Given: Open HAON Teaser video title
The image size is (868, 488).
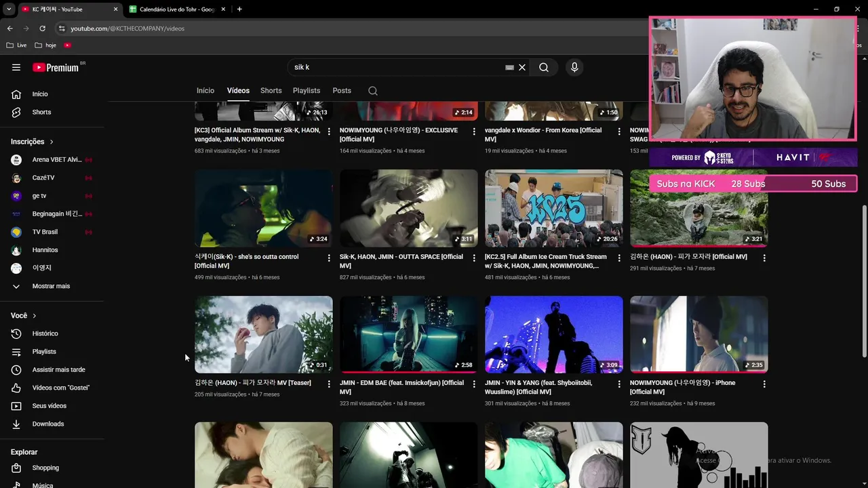Looking at the screenshot, I should (253, 383).
